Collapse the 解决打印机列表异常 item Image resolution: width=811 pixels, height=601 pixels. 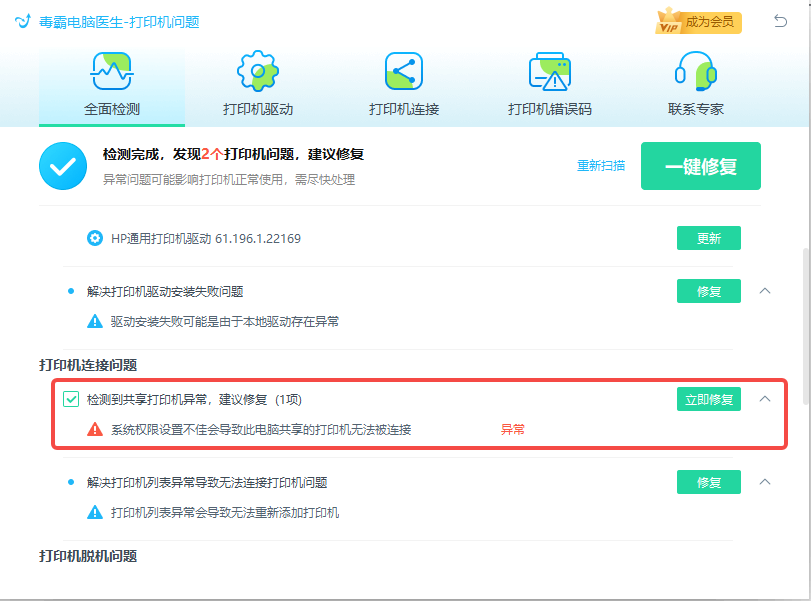coord(765,482)
